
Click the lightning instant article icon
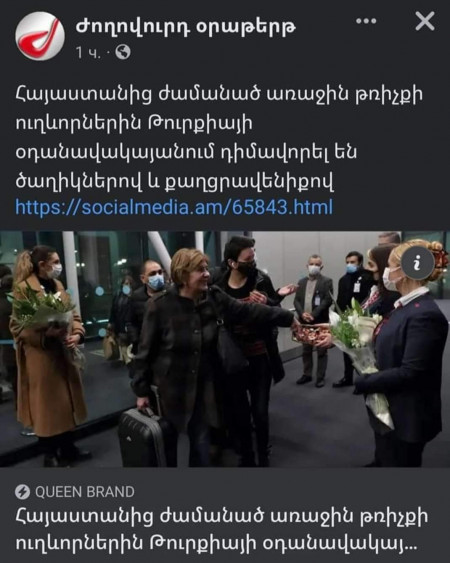[x=22, y=492]
